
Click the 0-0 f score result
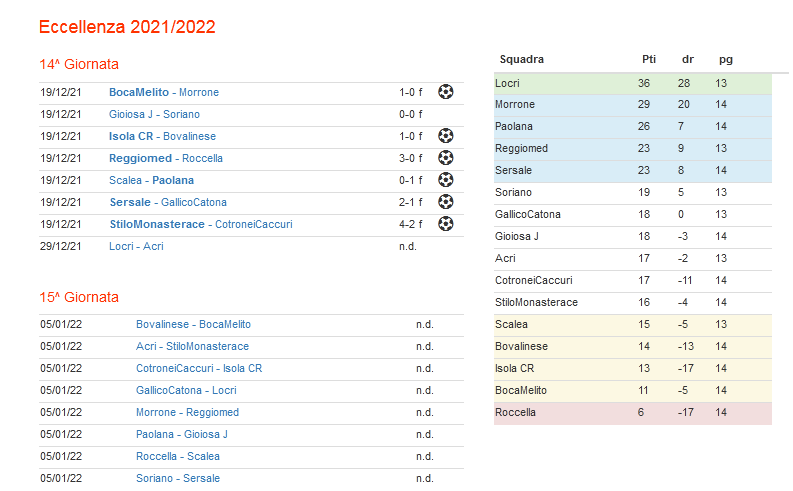click(x=411, y=114)
